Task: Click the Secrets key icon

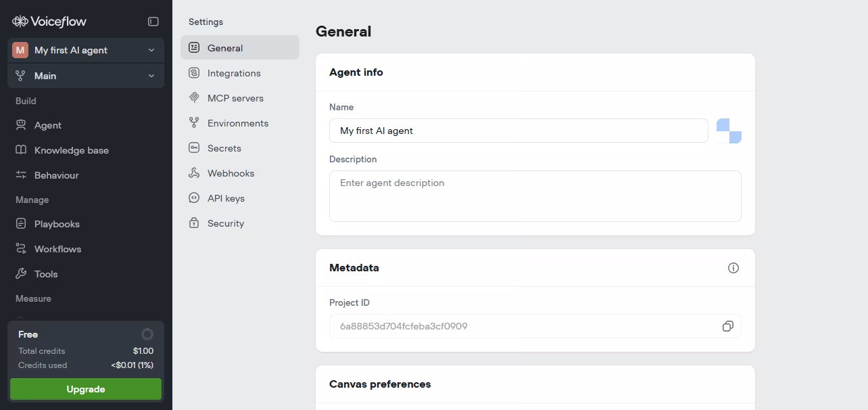Action: point(194,148)
